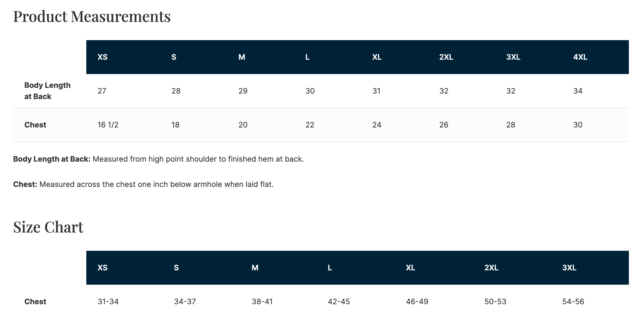This screenshot has height=317, width=644.
Task: Click the 'Measured across the chest' description
Action: (156, 184)
